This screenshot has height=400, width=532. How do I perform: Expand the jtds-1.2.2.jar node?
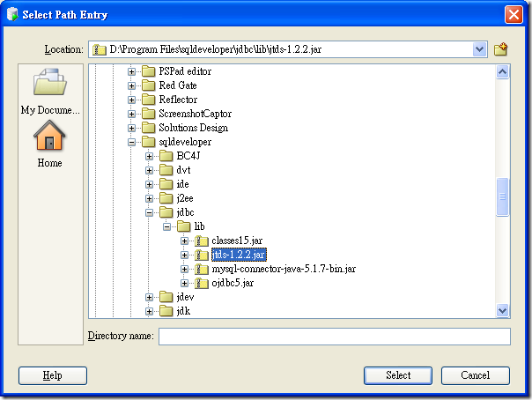pyautogui.click(x=185, y=256)
